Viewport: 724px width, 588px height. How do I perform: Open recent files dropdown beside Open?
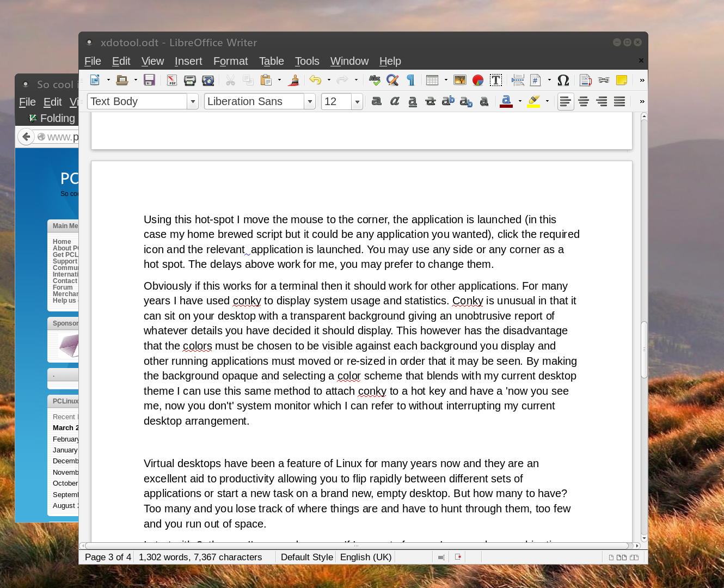click(x=136, y=80)
